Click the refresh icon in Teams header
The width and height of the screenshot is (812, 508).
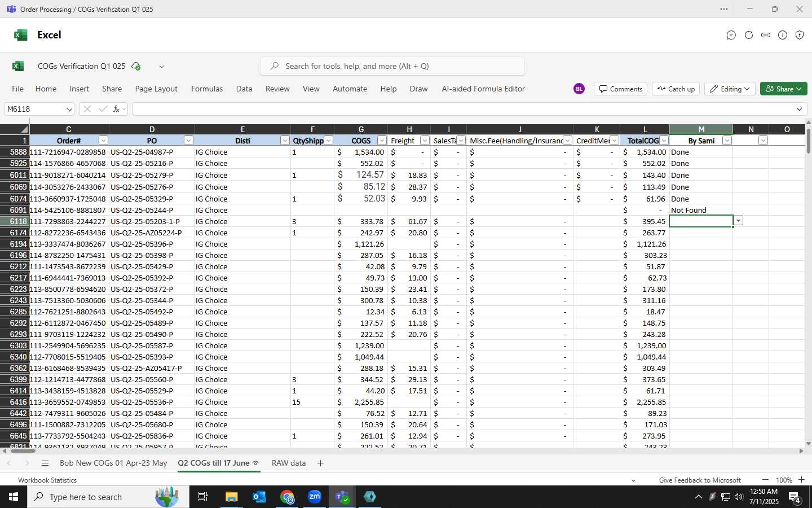point(749,35)
